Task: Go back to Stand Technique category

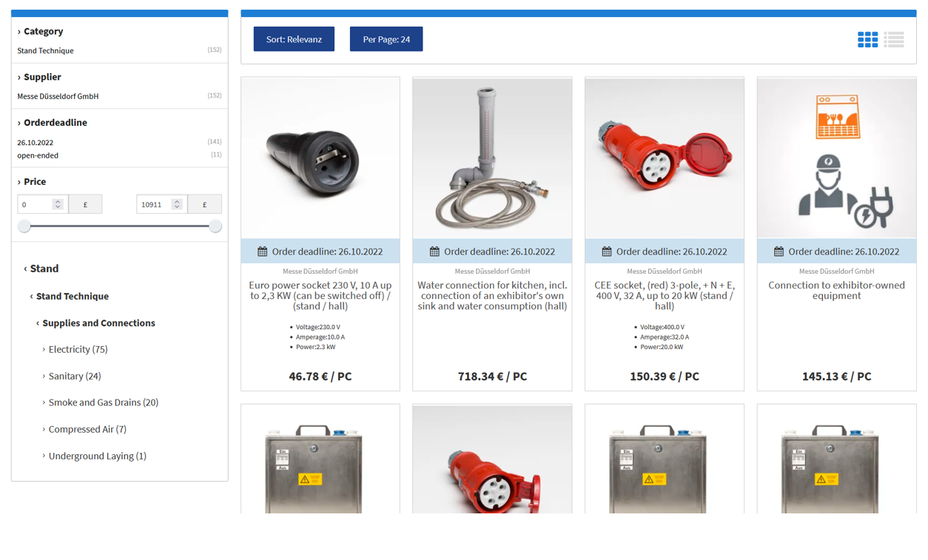Action: (x=69, y=296)
